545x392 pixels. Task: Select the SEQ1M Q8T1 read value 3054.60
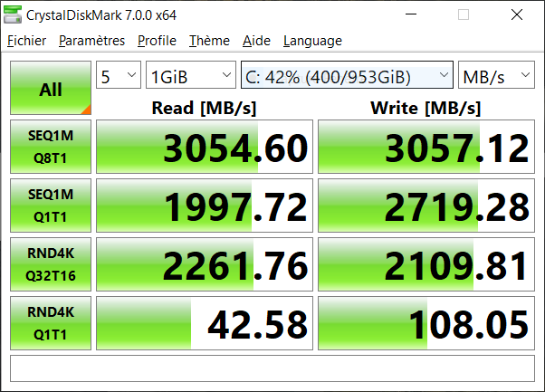tap(205, 147)
